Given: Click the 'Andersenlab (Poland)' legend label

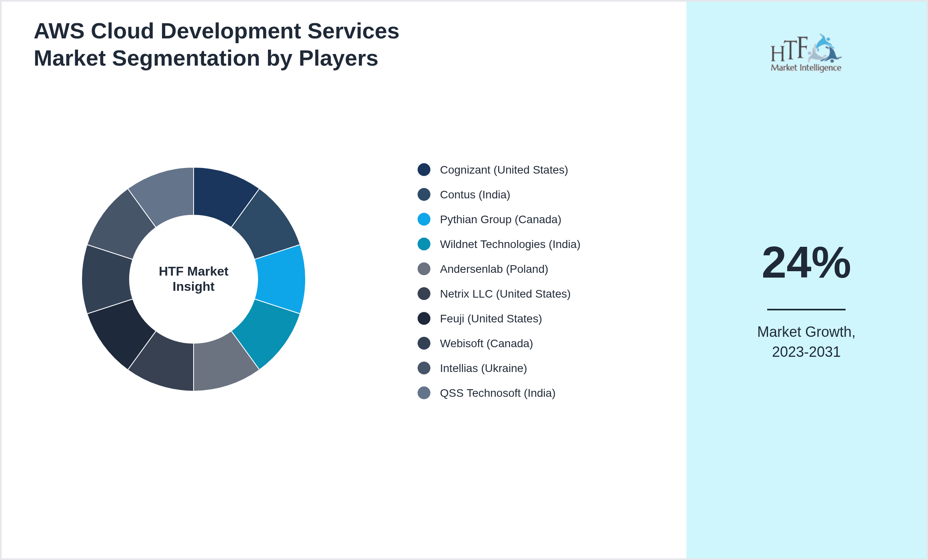Looking at the screenshot, I should (494, 269).
